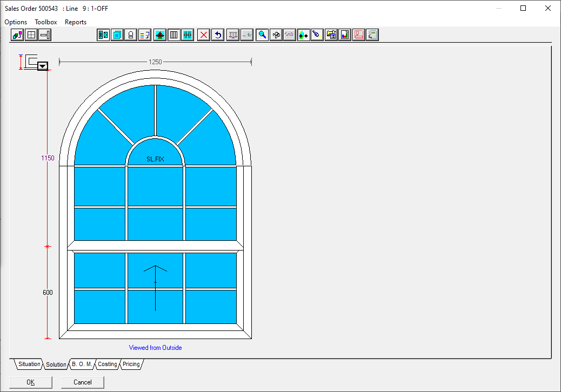The height and width of the screenshot is (392, 561).
Task: Click the blue undo arrow icon
Action: click(x=218, y=35)
